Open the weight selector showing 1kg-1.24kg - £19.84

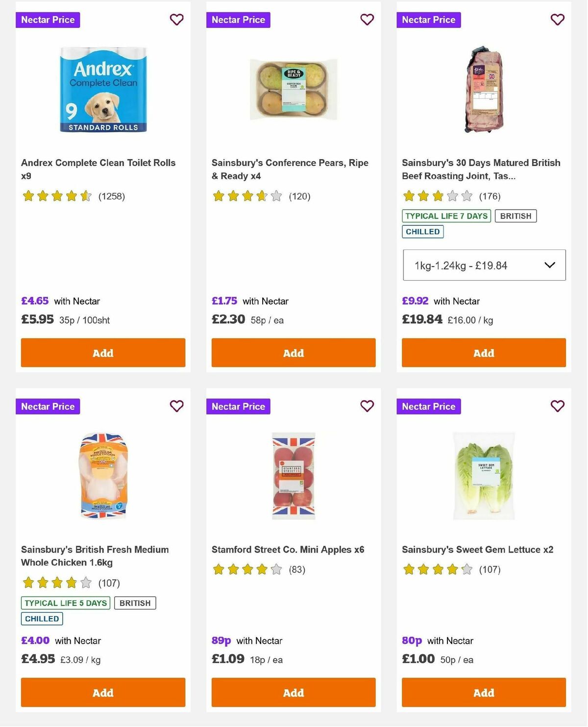(484, 265)
